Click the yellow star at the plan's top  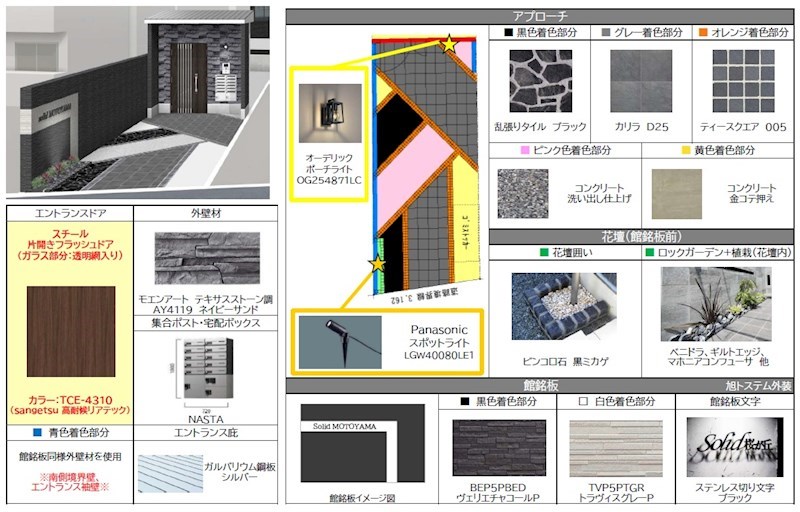pyautogui.click(x=449, y=44)
